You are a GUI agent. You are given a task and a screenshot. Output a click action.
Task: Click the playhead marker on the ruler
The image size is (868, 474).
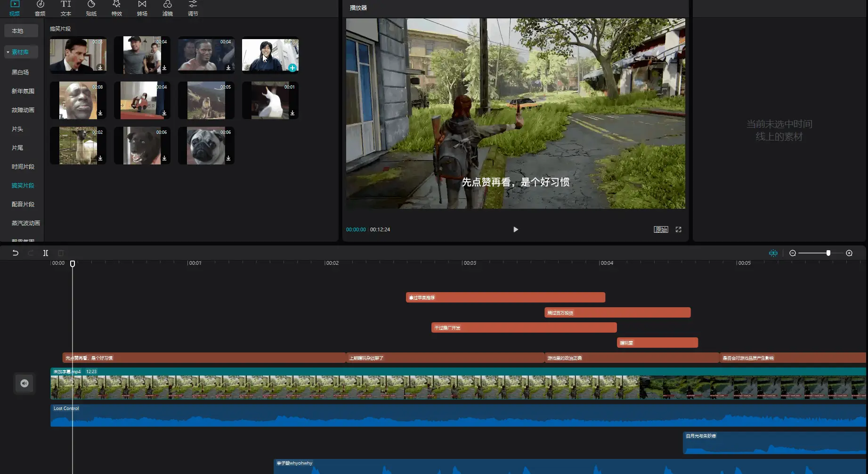click(x=73, y=264)
